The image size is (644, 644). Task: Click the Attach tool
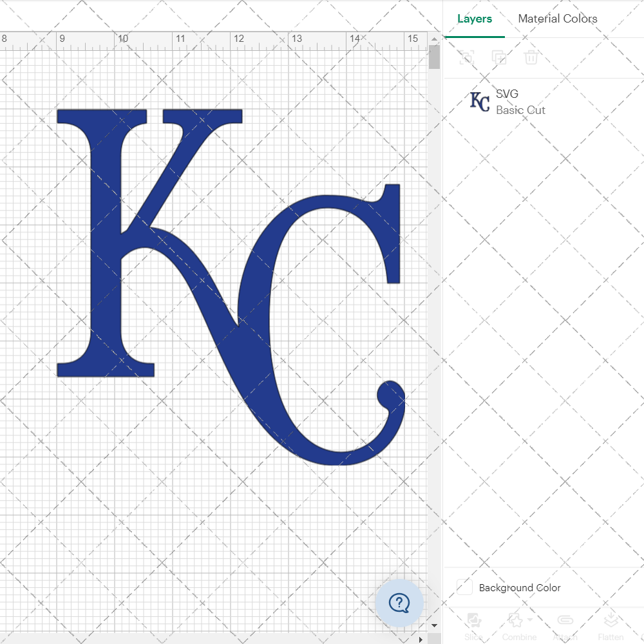[x=565, y=627]
